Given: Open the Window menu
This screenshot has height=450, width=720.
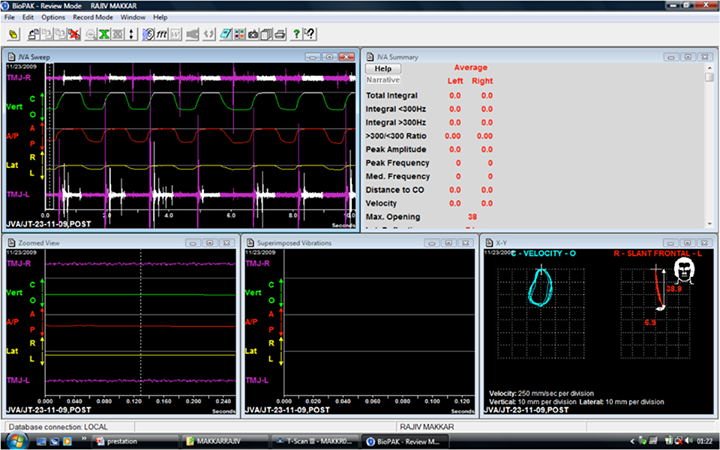Looking at the screenshot, I should click(x=132, y=18).
